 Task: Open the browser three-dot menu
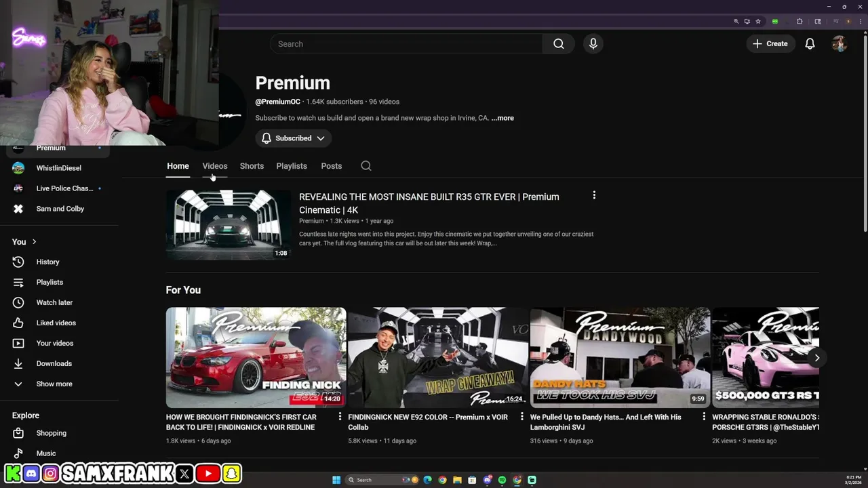tap(861, 21)
